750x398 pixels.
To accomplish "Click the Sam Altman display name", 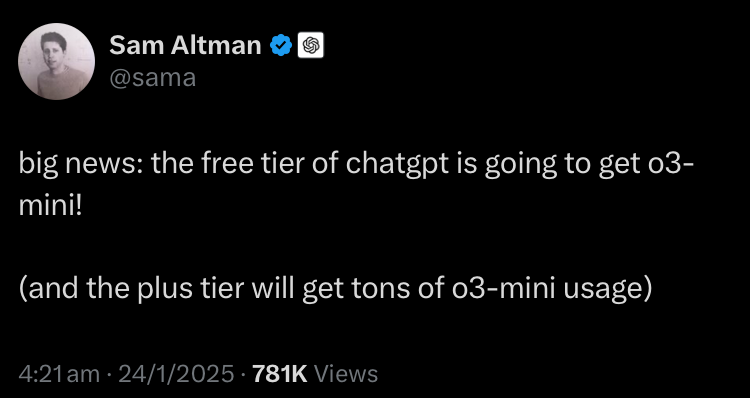I will pyautogui.click(x=185, y=45).
